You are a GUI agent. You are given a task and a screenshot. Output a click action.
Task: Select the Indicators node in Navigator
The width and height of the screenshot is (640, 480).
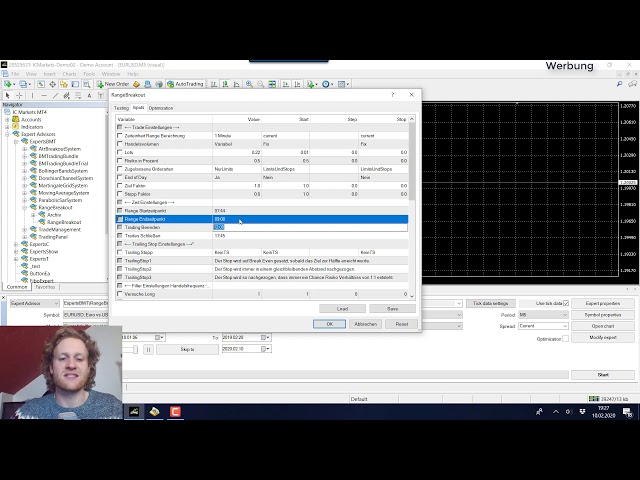(x=32, y=127)
